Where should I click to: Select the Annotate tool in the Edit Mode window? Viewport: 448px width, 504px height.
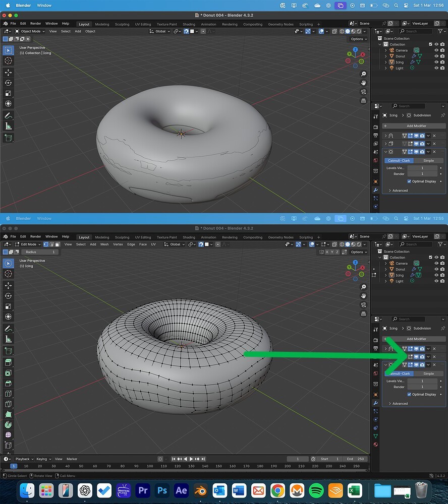point(9,329)
